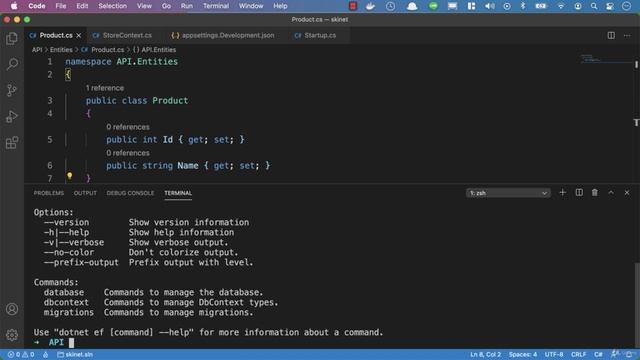Open the Manage gear menu
Screen dimensions: 640x360
pyautogui.click(x=12, y=335)
